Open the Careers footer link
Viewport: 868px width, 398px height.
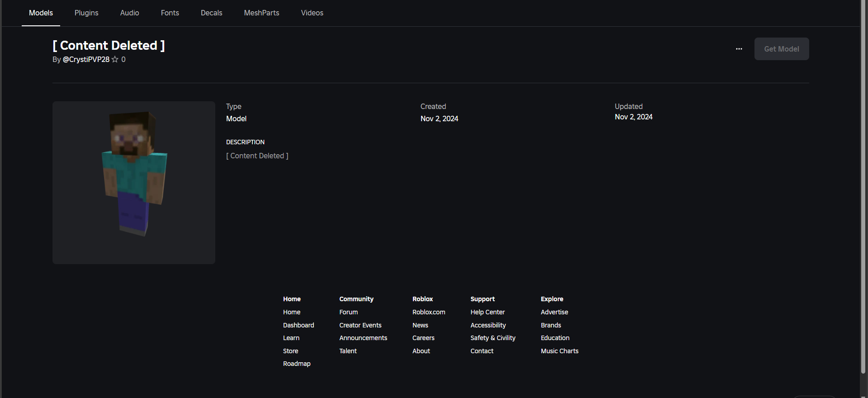click(423, 338)
